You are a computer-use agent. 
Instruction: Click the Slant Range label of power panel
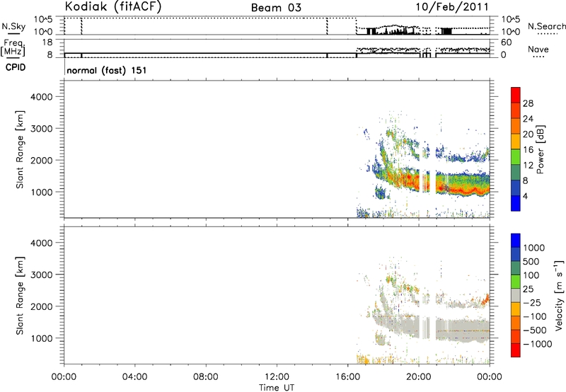click(x=20, y=149)
